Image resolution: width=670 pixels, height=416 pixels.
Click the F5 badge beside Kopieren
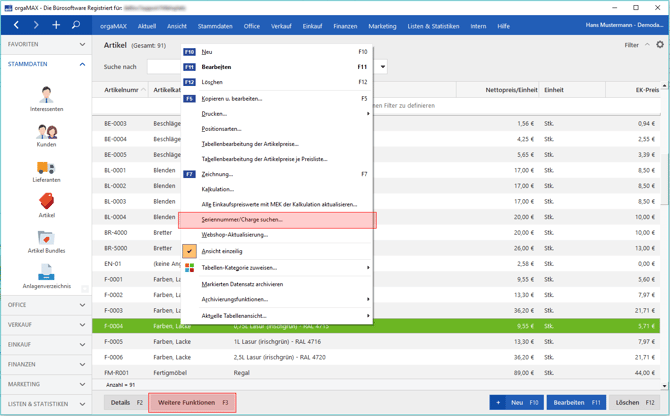click(189, 99)
